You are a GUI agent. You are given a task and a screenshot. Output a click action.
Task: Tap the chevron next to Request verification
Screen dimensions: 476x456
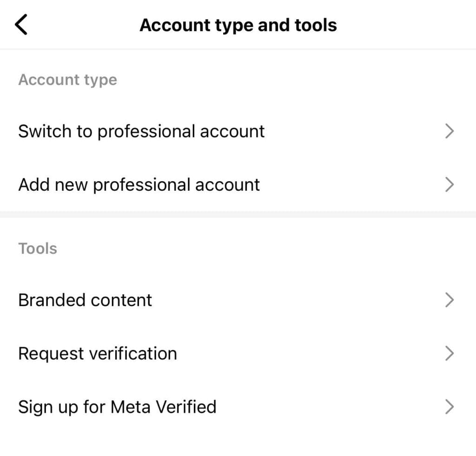pos(450,353)
